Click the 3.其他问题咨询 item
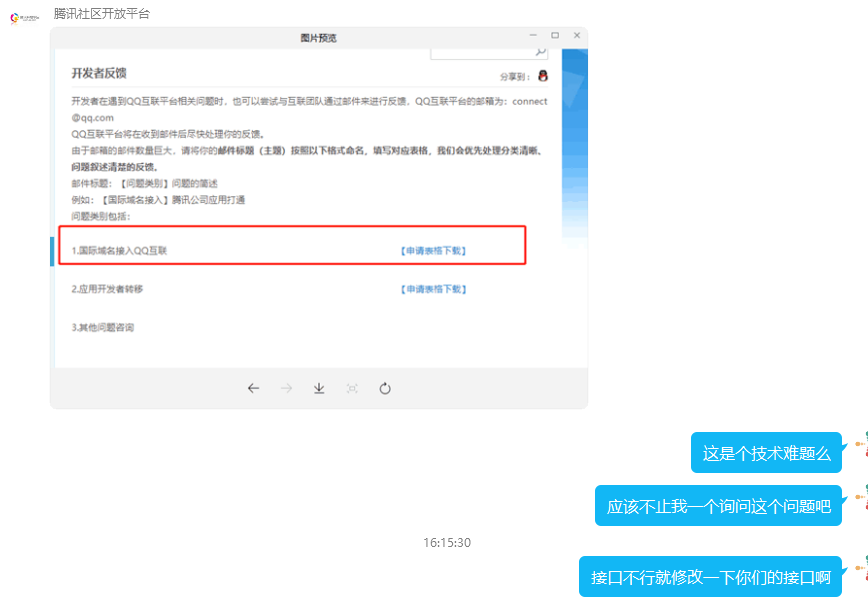 (x=103, y=328)
